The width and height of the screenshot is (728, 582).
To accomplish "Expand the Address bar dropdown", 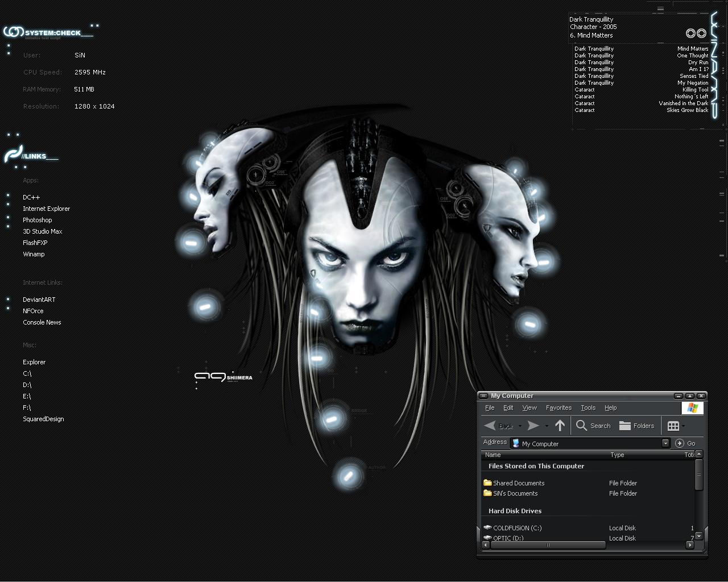I will click(665, 443).
